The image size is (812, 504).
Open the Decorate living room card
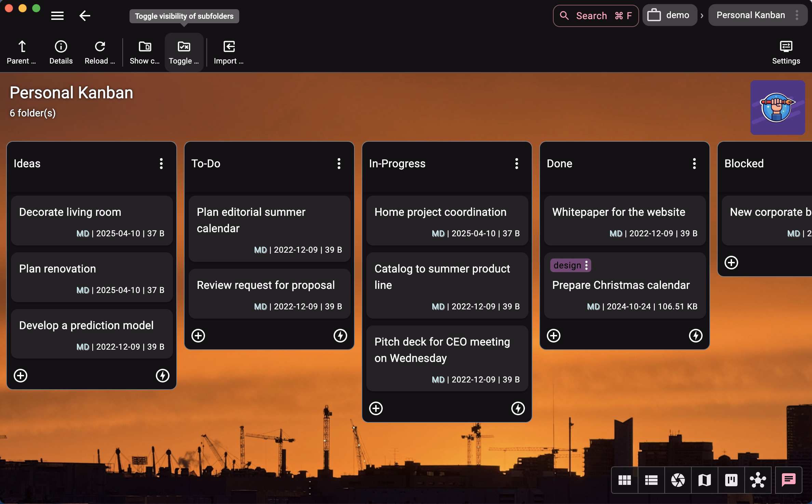(x=91, y=220)
